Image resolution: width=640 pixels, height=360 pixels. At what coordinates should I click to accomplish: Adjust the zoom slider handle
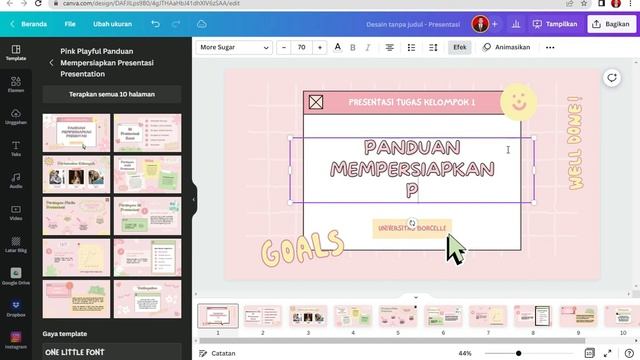coord(518,353)
